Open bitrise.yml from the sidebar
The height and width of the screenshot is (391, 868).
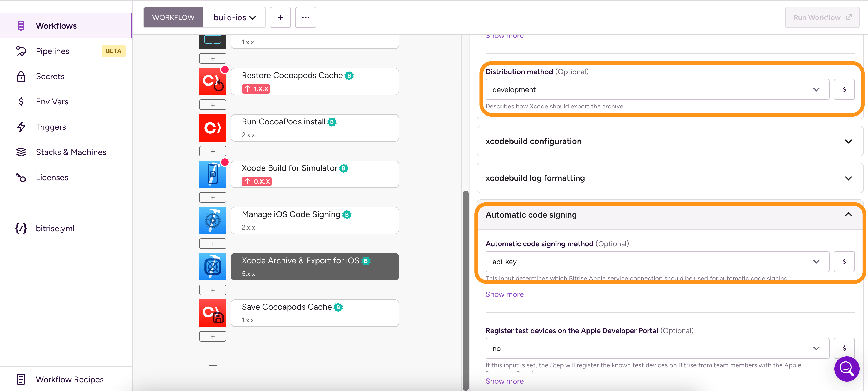coord(55,228)
